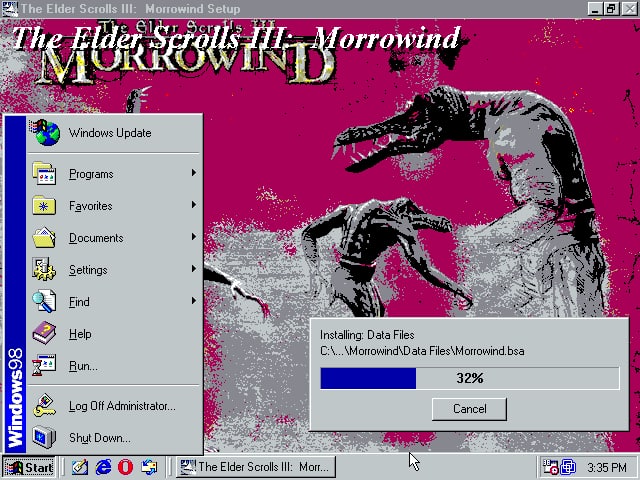This screenshot has height=480, width=640.
Task: Click the Morrowind Setup title bar icon
Action: (x=10, y=9)
